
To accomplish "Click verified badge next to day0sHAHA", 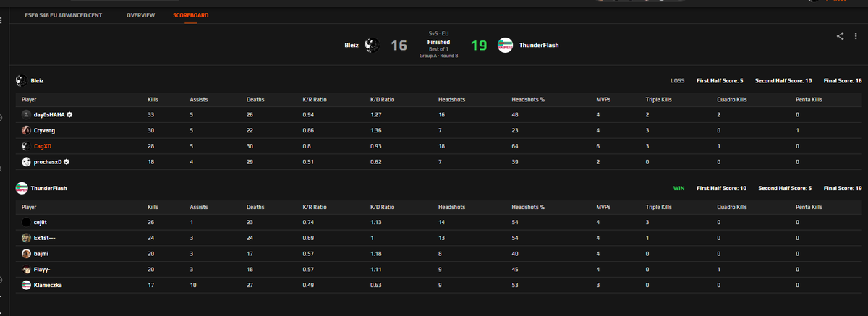I will (69, 114).
